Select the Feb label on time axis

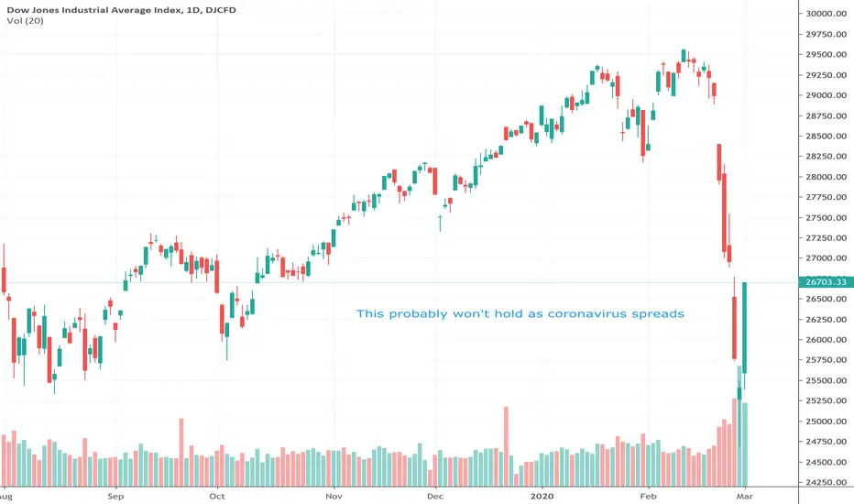point(648,496)
